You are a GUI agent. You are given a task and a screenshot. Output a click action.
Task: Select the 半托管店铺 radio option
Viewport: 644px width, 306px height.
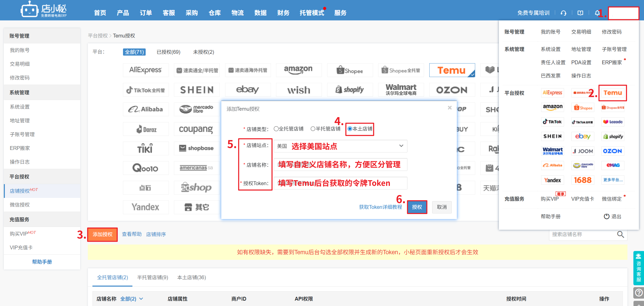click(x=313, y=129)
